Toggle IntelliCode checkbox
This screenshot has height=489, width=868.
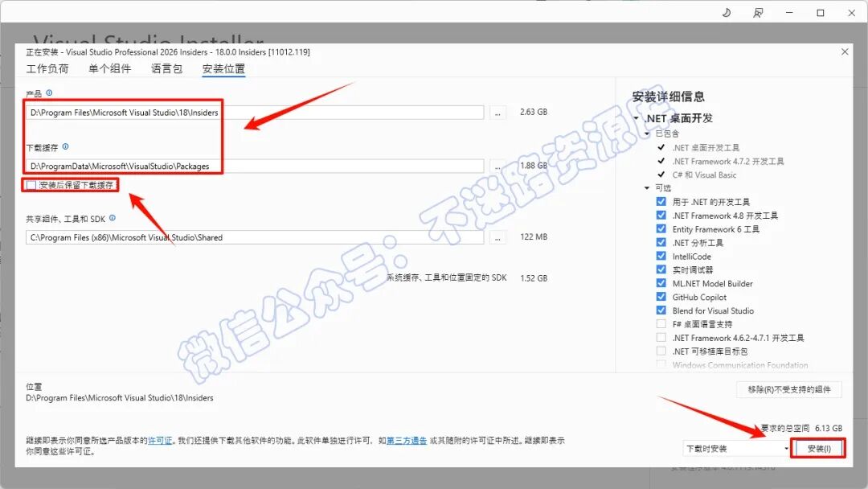(661, 256)
